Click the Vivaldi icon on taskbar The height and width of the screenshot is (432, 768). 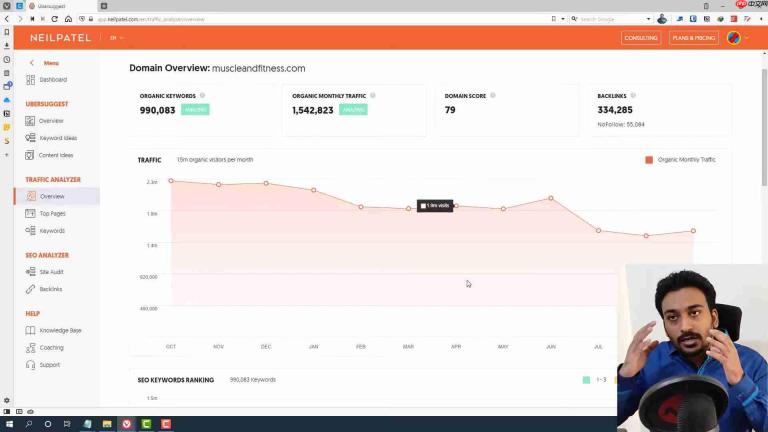coord(127,424)
